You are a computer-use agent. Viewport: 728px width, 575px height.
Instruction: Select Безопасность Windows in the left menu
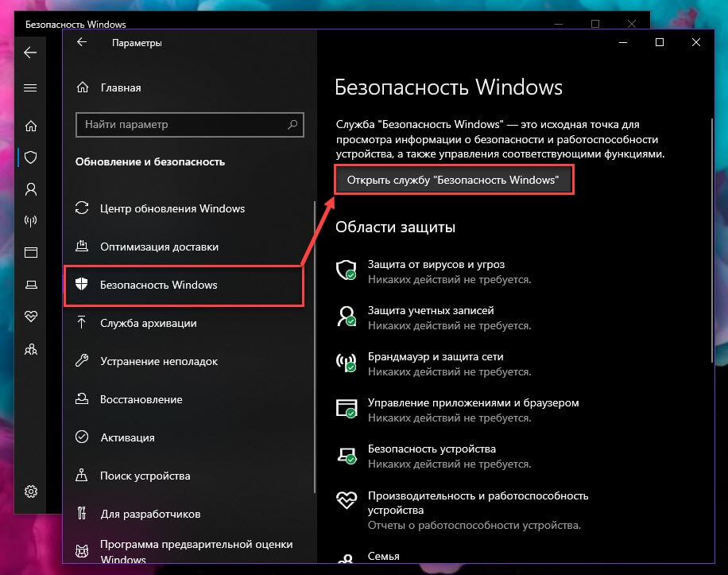[x=184, y=286]
